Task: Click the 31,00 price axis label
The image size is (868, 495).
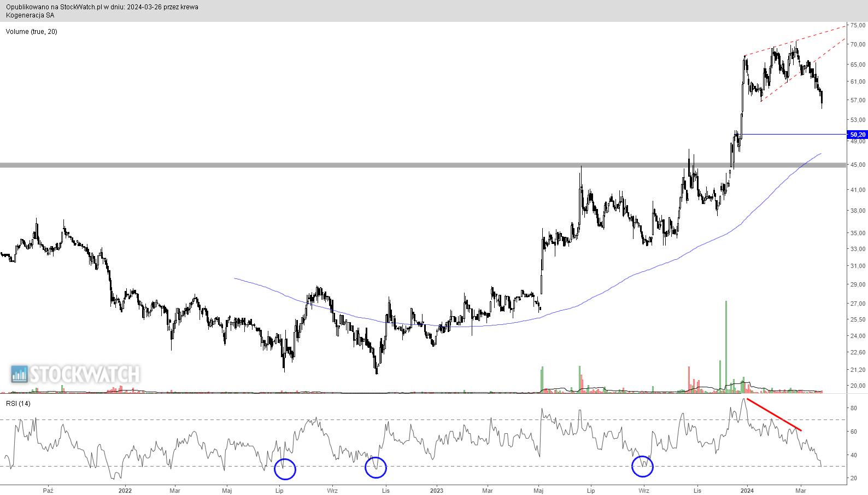Action: click(x=858, y=266)
